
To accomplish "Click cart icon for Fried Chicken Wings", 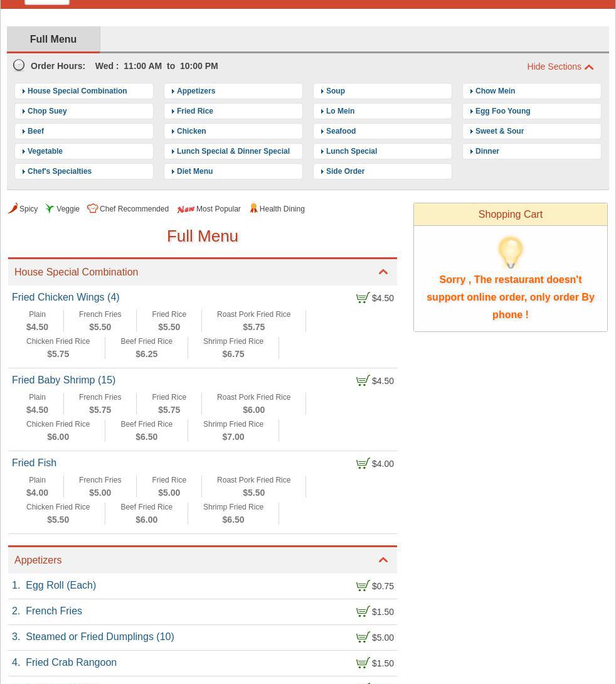I will [x=363, y=298].
